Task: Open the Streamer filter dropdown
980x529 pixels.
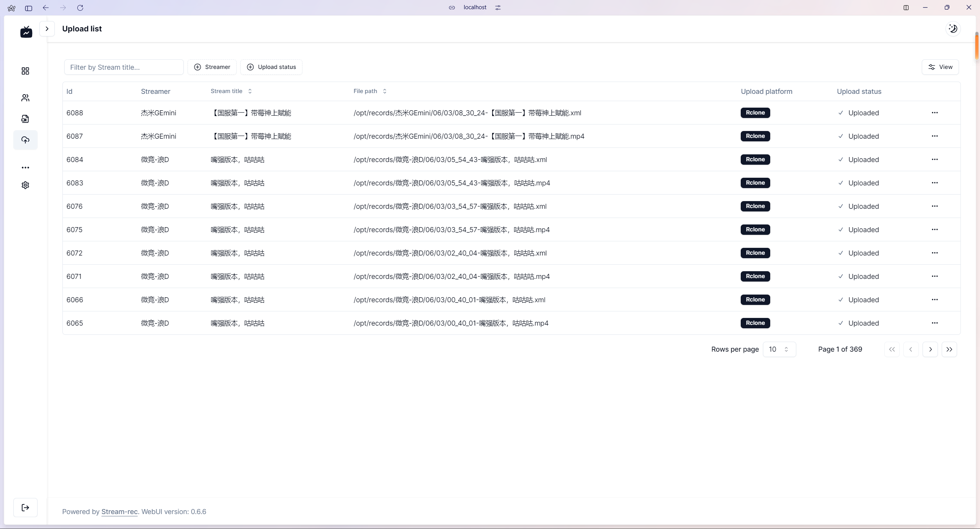Action: coord(212,67)
